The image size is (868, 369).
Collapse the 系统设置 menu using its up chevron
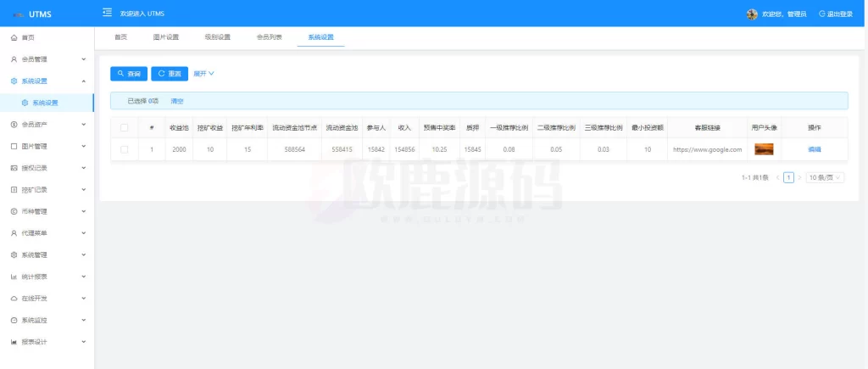point(84,81)
